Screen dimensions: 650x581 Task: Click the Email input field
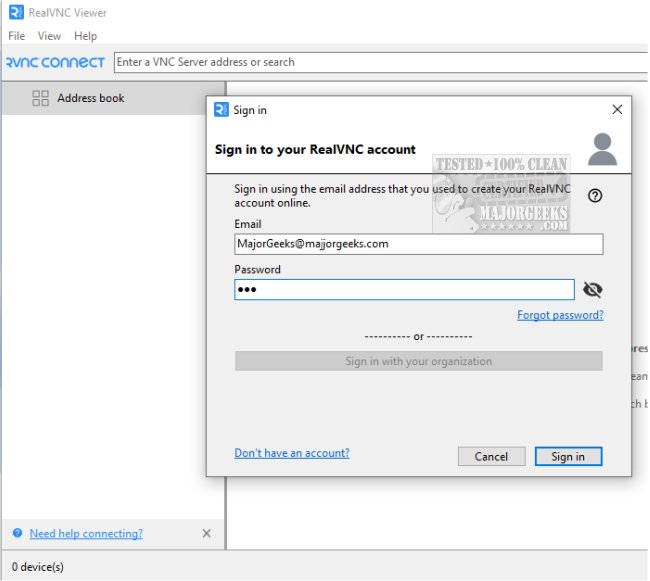(x=418, y=244)
